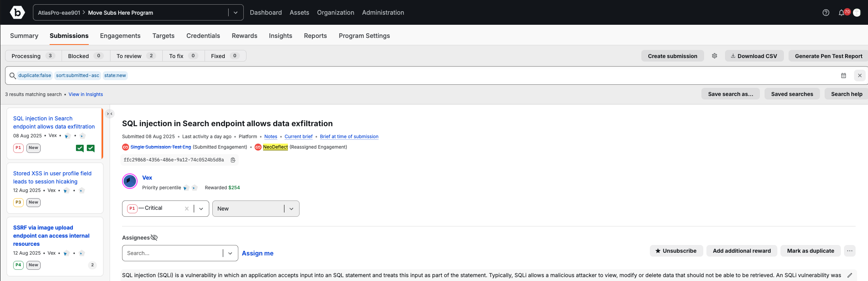This screenshot has height=281, width=868.
Task: Switch to the Engagements tab
Action: point(120,36)
